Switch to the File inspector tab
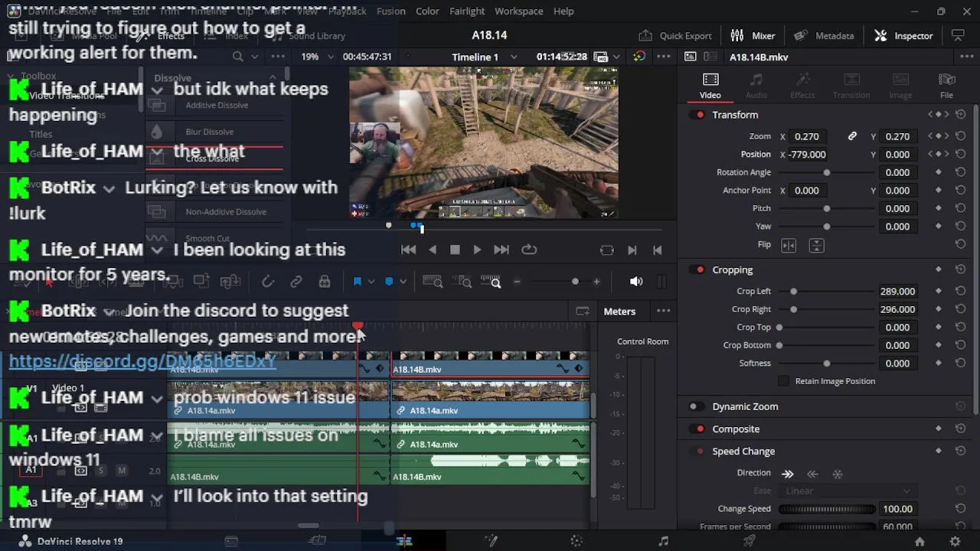This screenshot has height=551, width=980. point(946,86)
